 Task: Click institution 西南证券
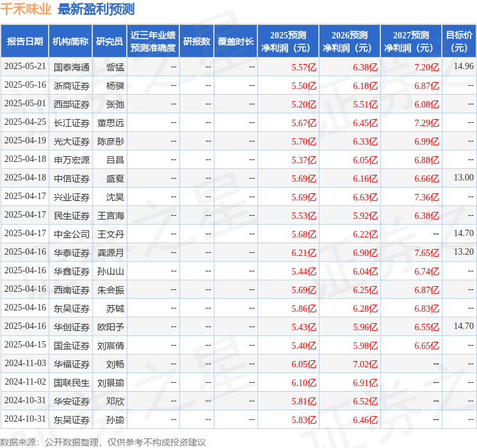coord(72,290)
